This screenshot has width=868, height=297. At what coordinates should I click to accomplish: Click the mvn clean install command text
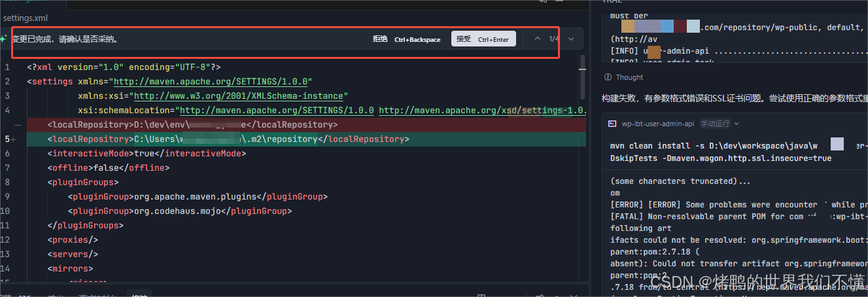[x=738, y=152]
